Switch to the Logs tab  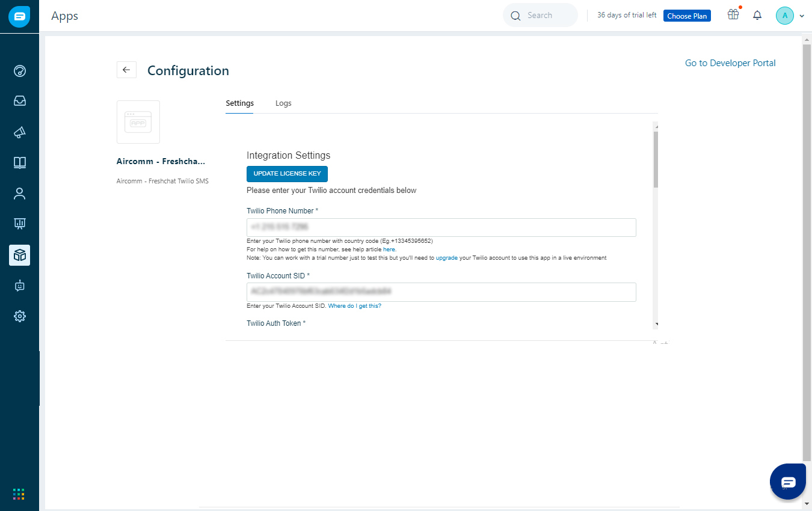(283, 103)
